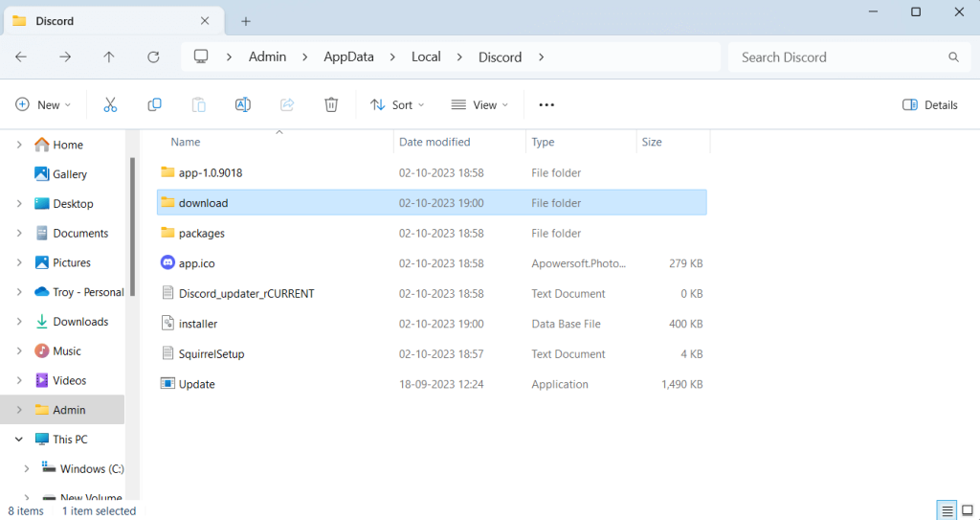Navigate to Admin breadcrumb in address bar
Image resolution: width=980 pixels, height=520 pixels.
click(x=268, y=57)
